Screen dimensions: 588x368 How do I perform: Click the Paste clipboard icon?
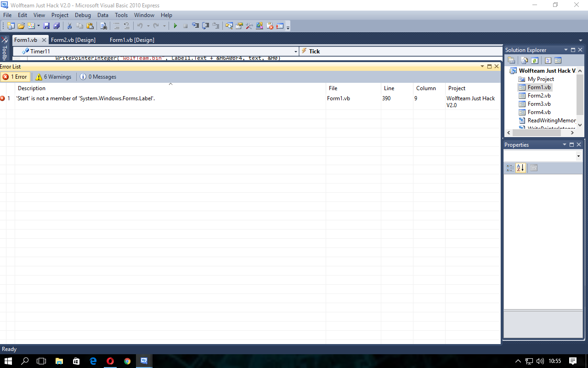click(90, 26)
